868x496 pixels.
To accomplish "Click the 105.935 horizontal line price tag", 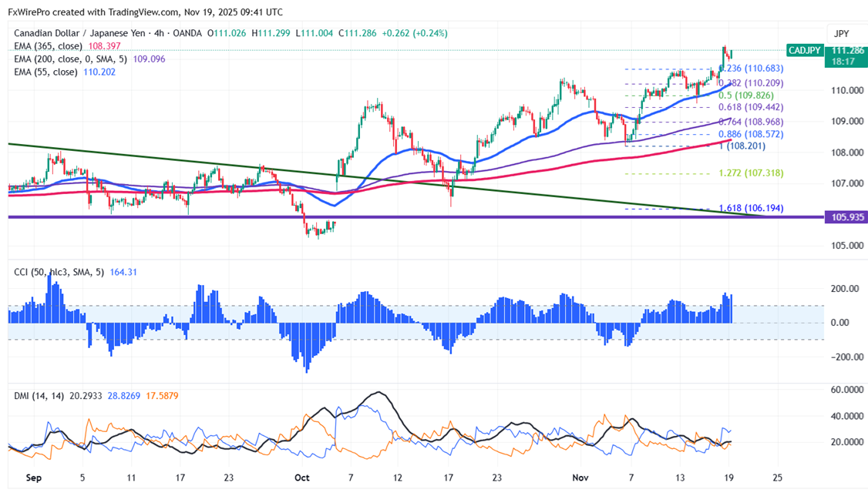I will pyautogui.click(x=846, y=216).
